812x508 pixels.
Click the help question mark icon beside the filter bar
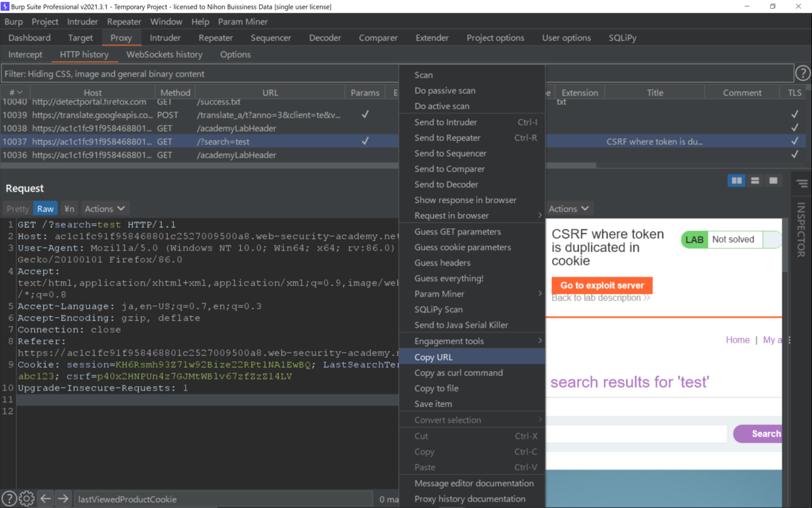click(803, 73)
